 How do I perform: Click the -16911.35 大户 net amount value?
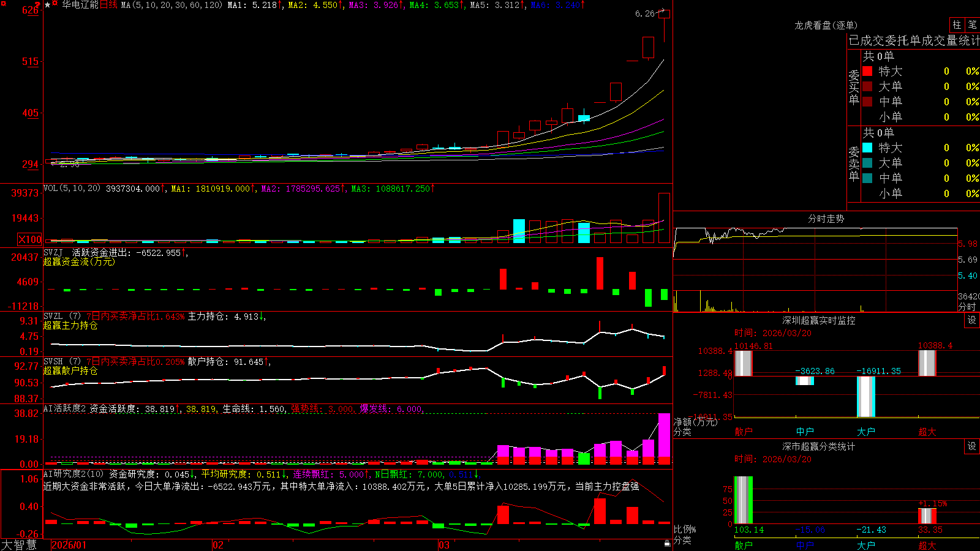[879, 371]
